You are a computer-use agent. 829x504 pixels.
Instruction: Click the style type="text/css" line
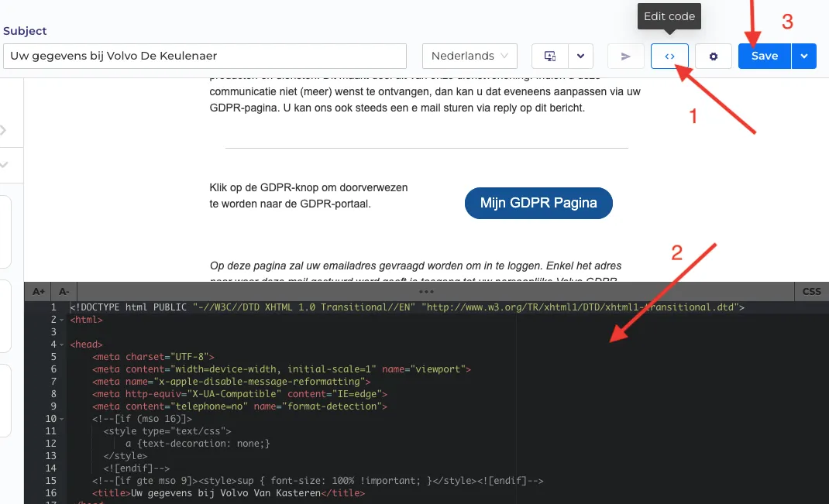coord(167,431)
